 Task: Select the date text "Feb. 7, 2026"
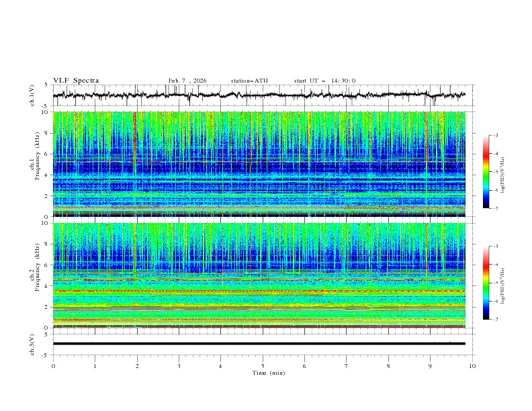(x=187, y=81)
